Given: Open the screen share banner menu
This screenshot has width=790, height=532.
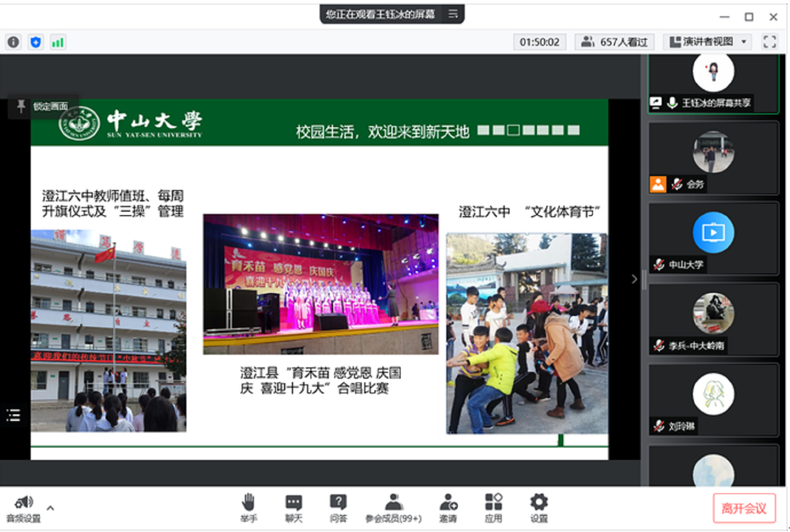Looking at the screenshot, I should coord(453,14).
